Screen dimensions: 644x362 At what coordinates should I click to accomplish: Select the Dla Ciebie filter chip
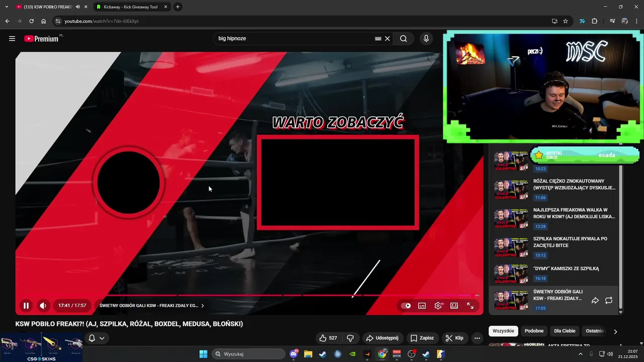[565, 331]
